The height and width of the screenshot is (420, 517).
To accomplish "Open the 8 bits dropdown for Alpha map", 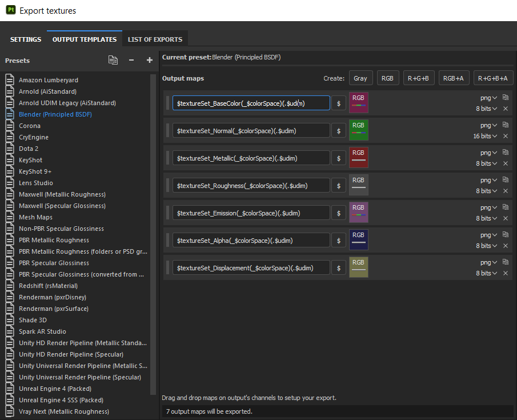I will (486, 246).
